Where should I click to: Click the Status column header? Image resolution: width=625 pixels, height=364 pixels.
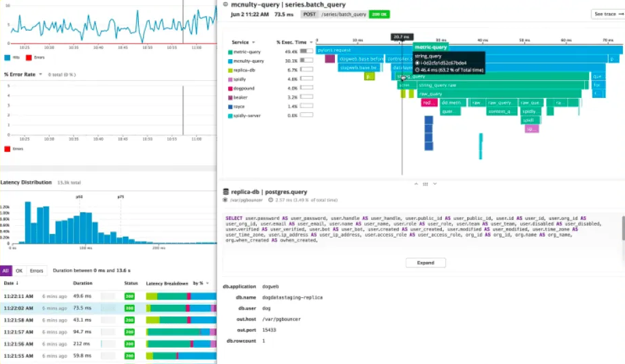click(131, 283)
